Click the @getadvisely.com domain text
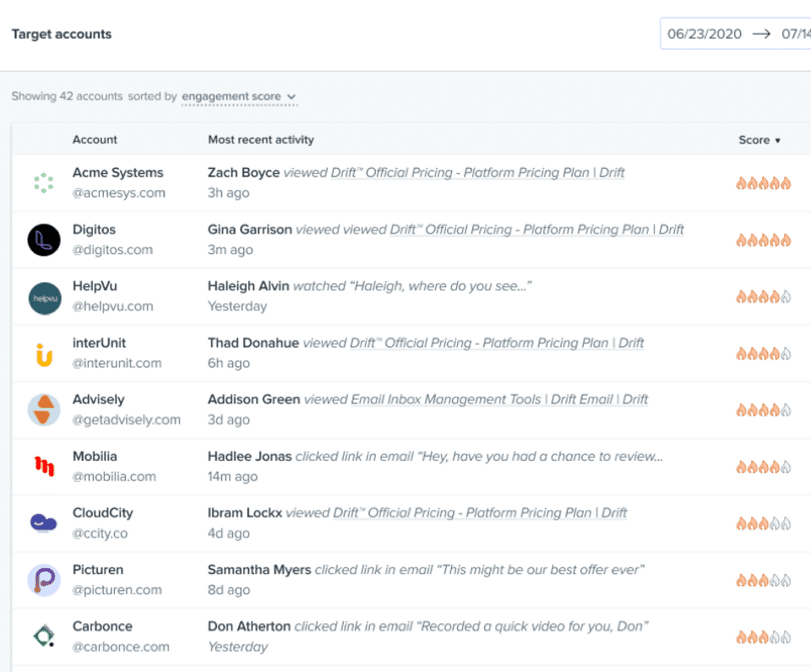The height and width of the screenshot is (672, 811). 127,420
